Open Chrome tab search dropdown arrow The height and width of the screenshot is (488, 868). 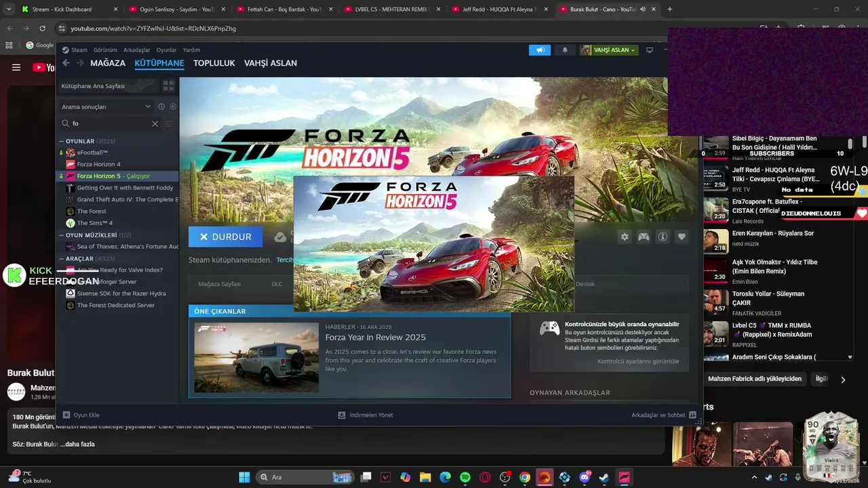pyautogui.click(x=9, y=9)
